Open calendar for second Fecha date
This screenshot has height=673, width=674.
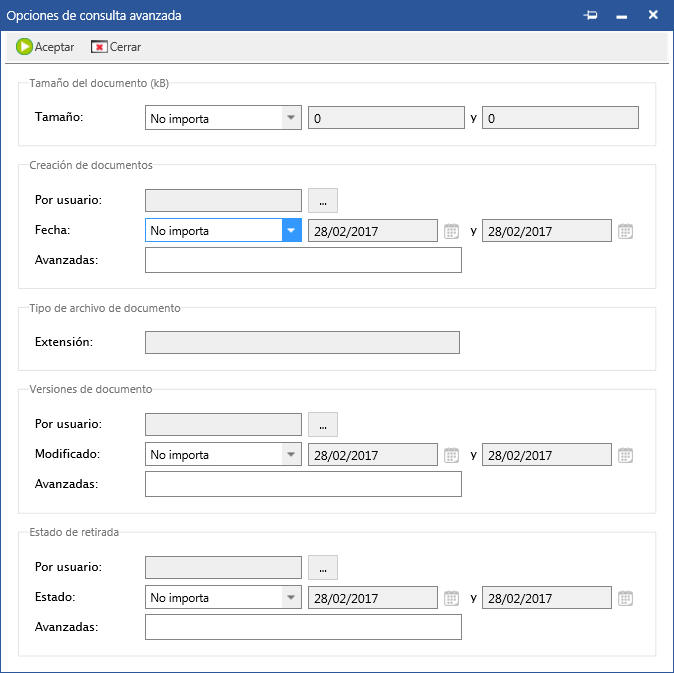[625, 231]
